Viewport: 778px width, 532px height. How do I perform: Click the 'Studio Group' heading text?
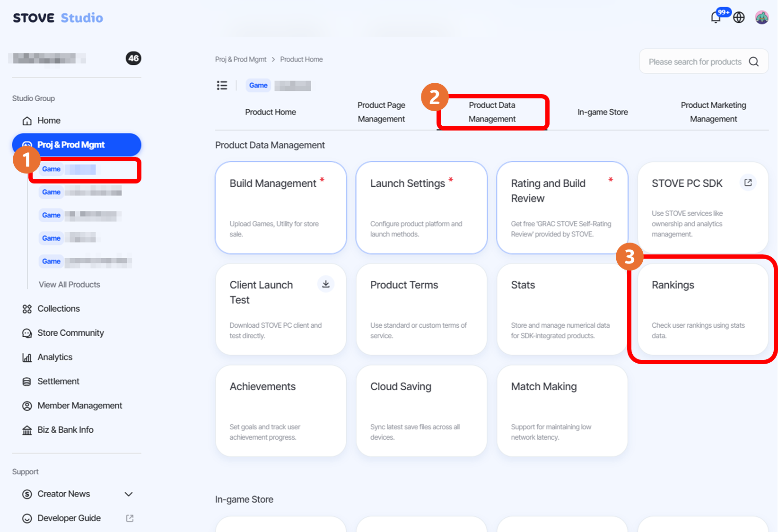click(x=34, y=98)
